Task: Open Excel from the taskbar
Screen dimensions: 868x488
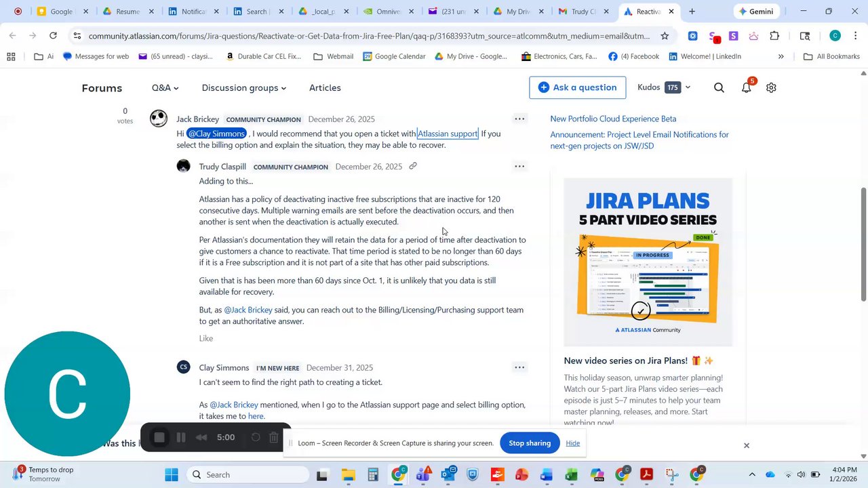Action: point(572,474)
